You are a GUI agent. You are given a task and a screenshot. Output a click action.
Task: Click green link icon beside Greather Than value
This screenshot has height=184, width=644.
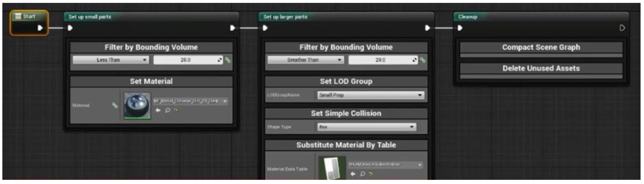pos(423,60)
